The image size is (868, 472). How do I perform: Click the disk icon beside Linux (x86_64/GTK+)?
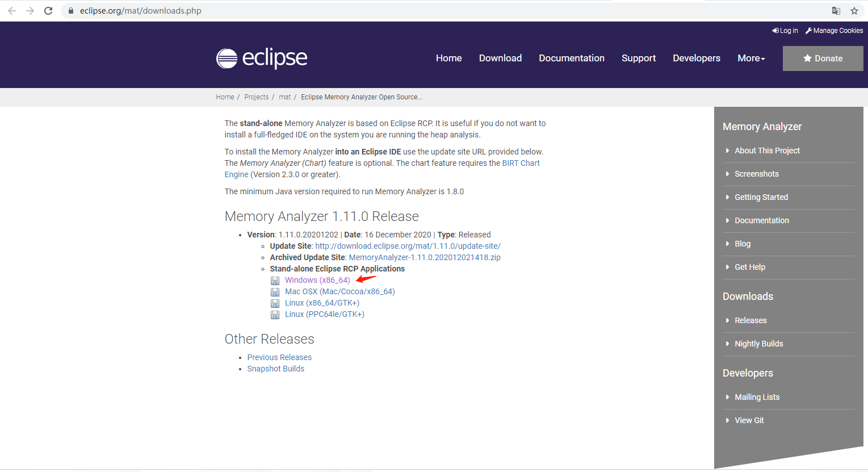click(x=275, y=303)
